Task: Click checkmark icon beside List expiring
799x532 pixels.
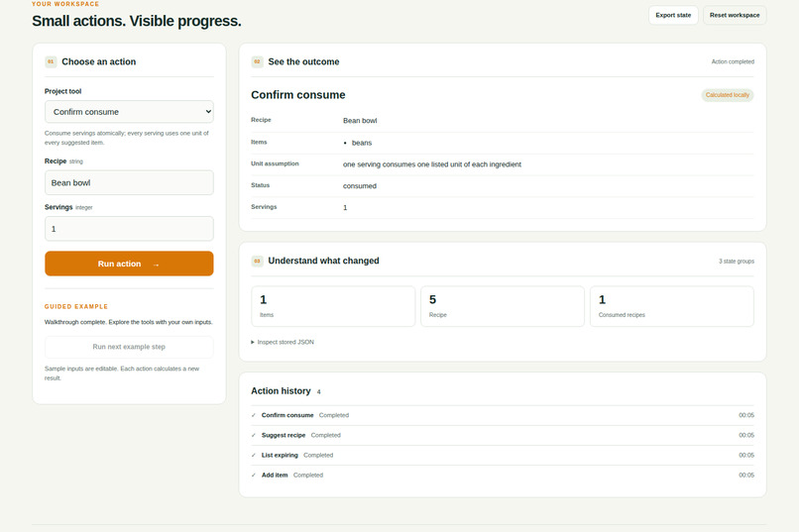Action: coord(253,455)
